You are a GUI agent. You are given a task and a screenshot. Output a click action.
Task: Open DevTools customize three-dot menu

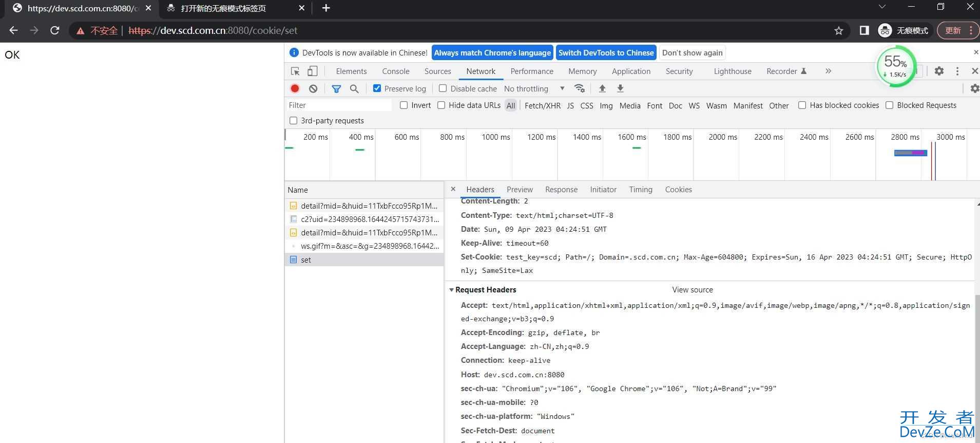point(957,71)
